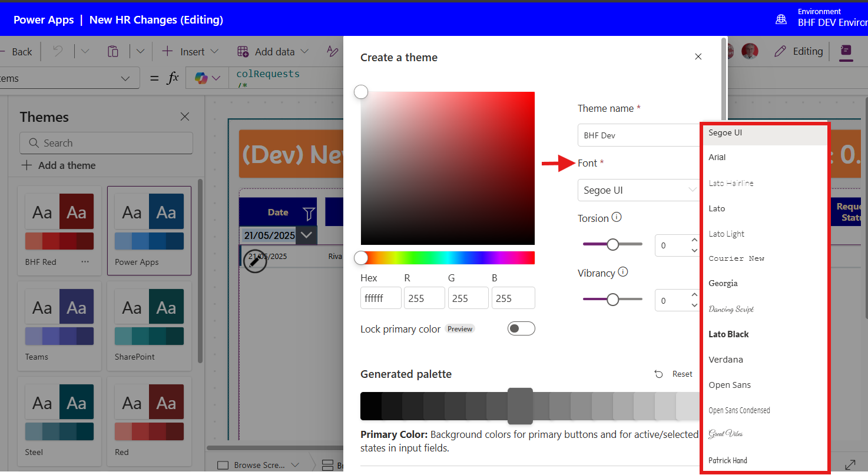Open the 21/05/2025 date dropdown

[306, 235]
